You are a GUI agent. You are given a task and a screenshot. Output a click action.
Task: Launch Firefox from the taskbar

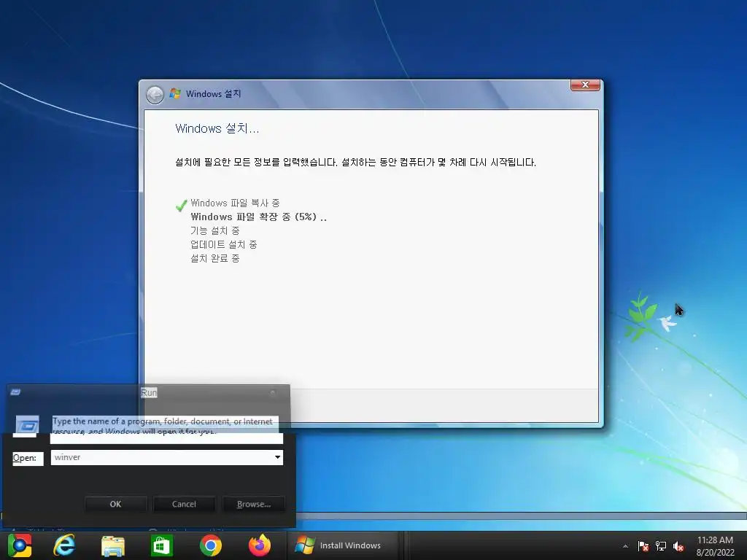(x=260, y=545)
